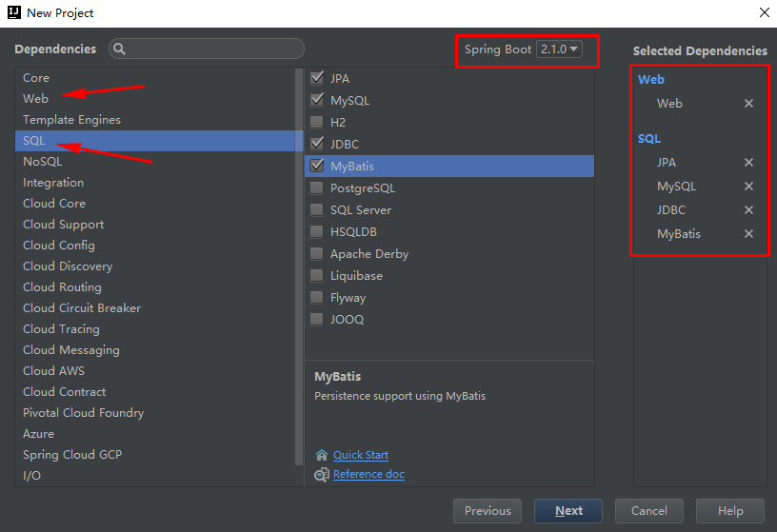The height and width of the screenshot is (532, 777).
Task: Click the search magnifier icon
Action: (119, 49)
